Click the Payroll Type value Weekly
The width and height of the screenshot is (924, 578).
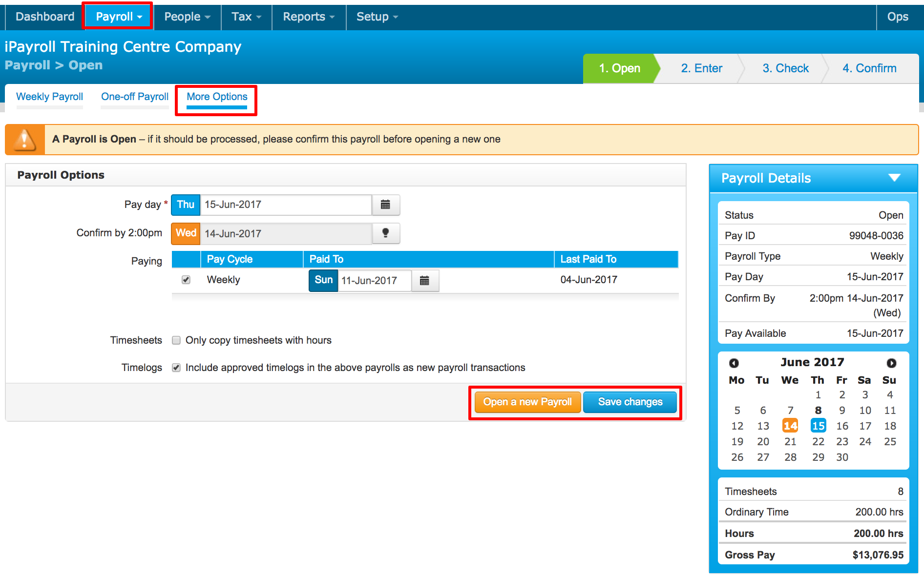887,256
